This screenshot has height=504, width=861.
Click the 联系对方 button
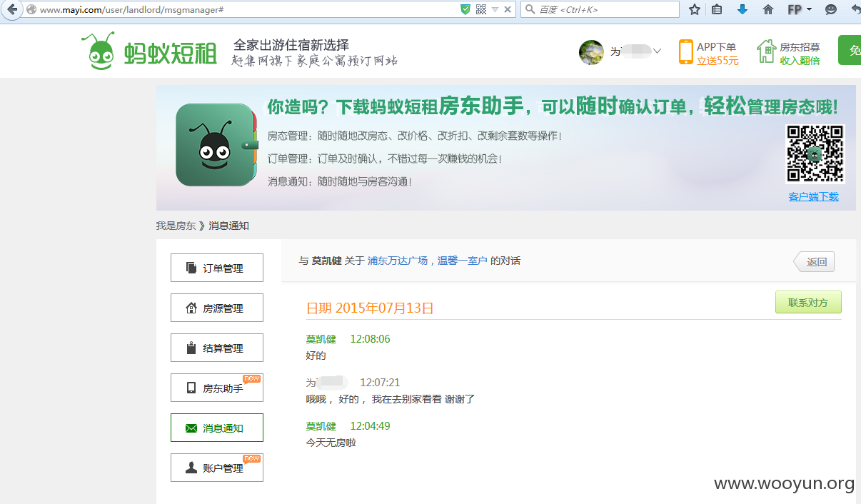click(x=808, y=302)
